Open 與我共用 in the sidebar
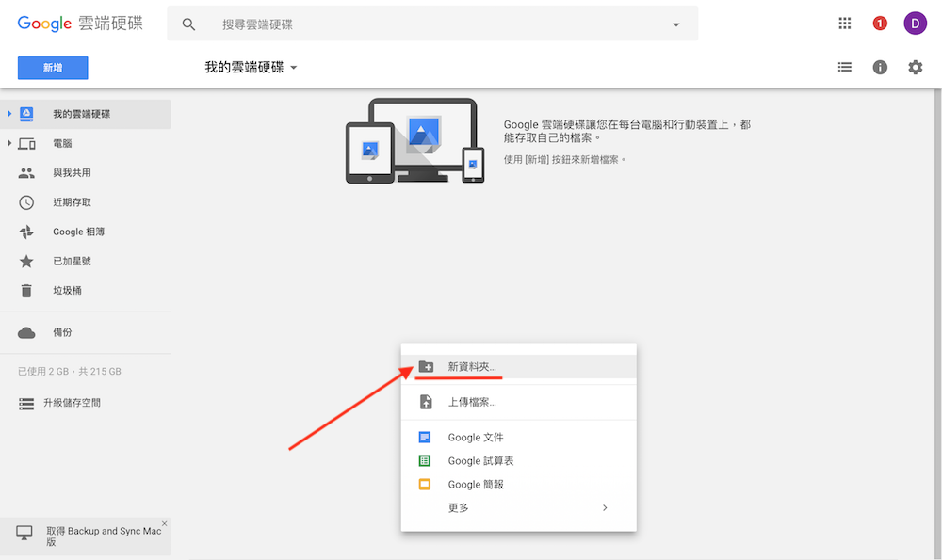This screenshot has width=942, height=560. (x=86, y=173)
